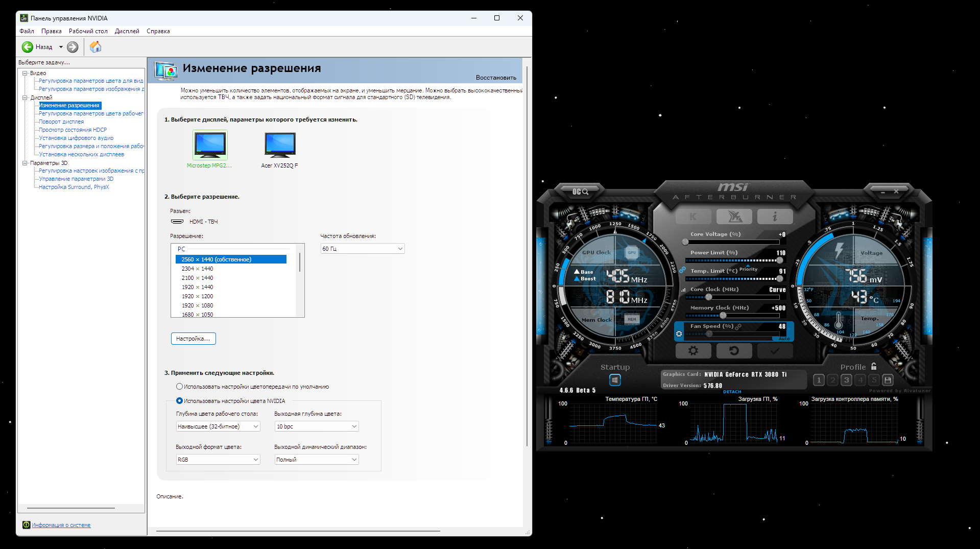Select the Acer XV252Q F display
The height and width of the screenshot is (549, 980).
click(280, 149)
